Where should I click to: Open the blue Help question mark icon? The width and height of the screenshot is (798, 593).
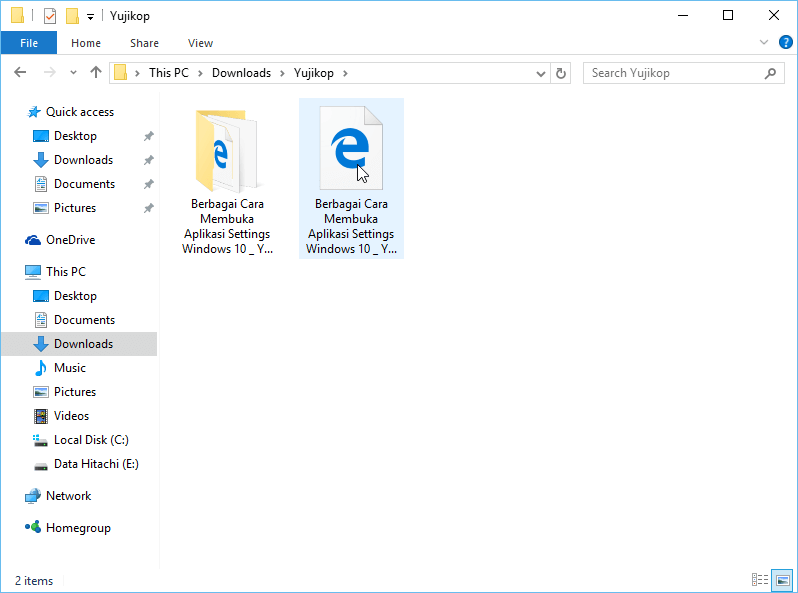click(785, 42)
